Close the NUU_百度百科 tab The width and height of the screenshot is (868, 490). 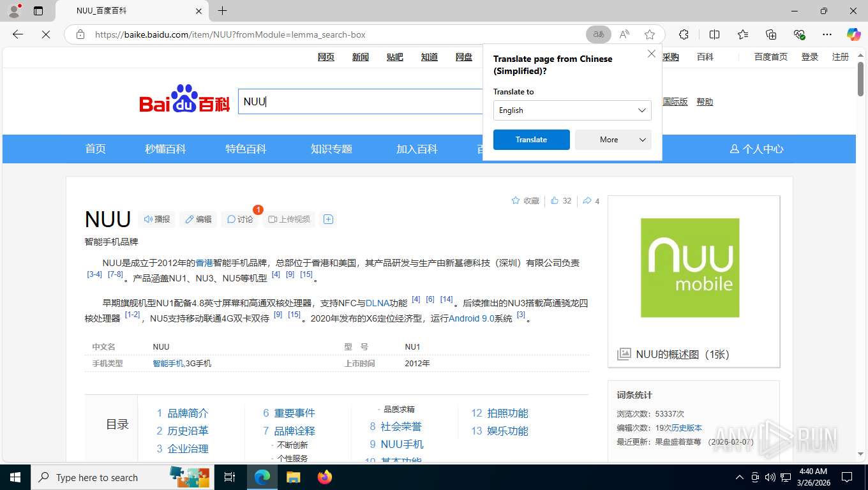tap(198, 11)
